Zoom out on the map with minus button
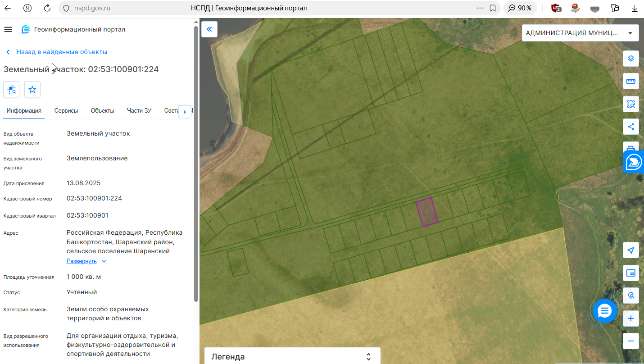Image resolution: width=644 pixels, height=364 pixels. point(631,341)
